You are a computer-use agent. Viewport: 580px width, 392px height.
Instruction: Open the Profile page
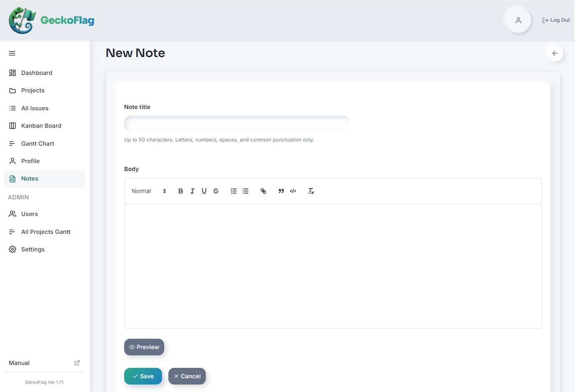44,161
